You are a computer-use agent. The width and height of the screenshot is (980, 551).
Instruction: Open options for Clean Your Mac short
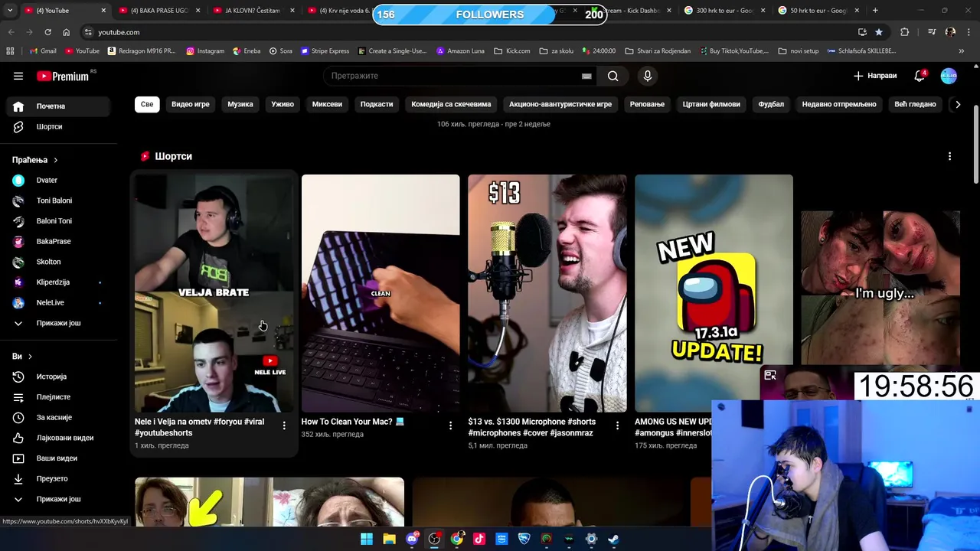pyautogui.click(x=450, y=425)
